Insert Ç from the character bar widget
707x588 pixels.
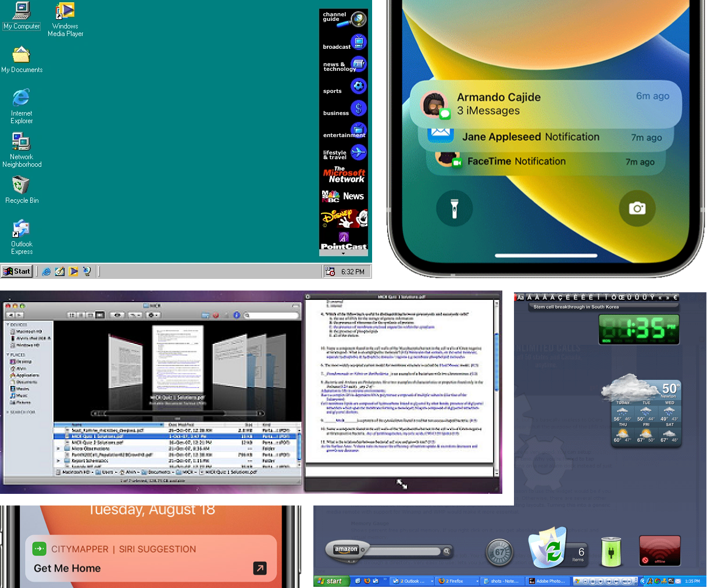(560, 297)
